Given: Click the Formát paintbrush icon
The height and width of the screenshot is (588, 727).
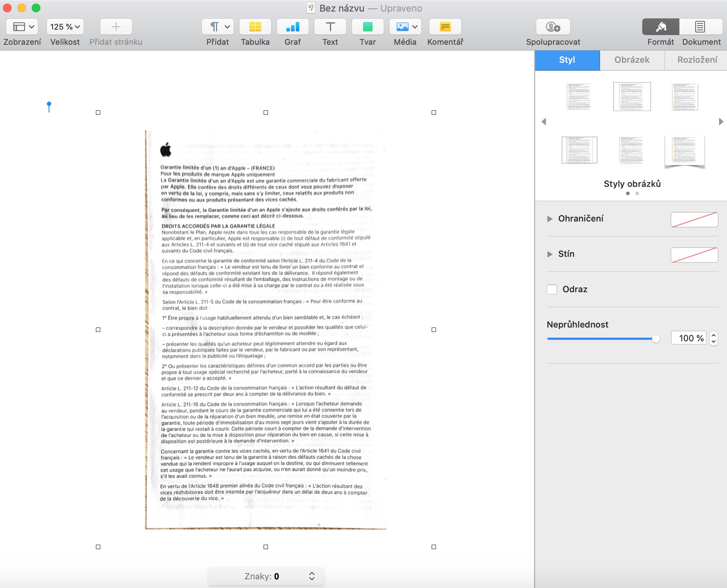Looking at the screenshot, I should (661, 27).
